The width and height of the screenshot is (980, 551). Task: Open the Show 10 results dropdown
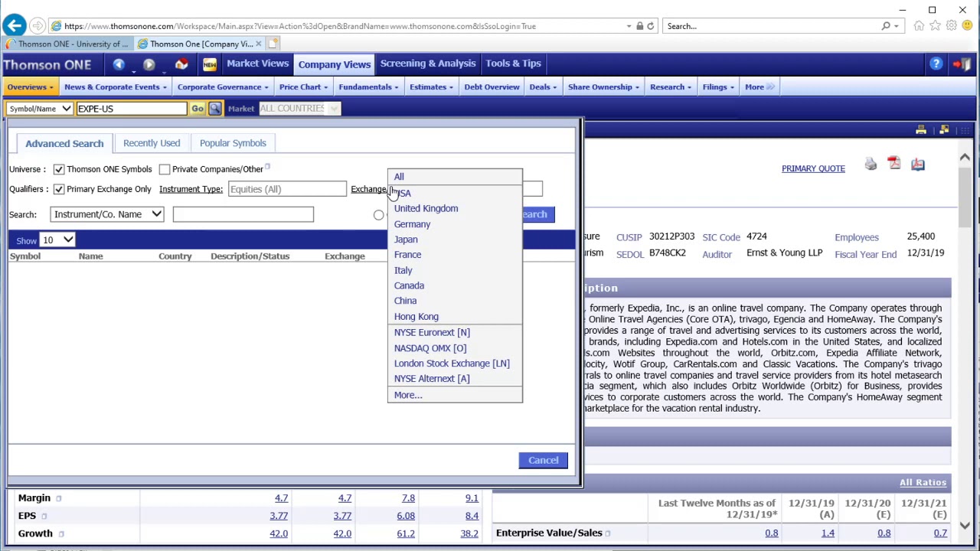[x=57, y=240]
